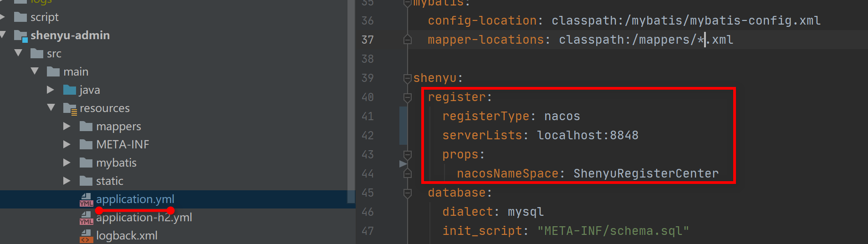Collapse the shenyu-admin module tree node
Viewport: 868px width, 244px height.
[x=3, y=35]
